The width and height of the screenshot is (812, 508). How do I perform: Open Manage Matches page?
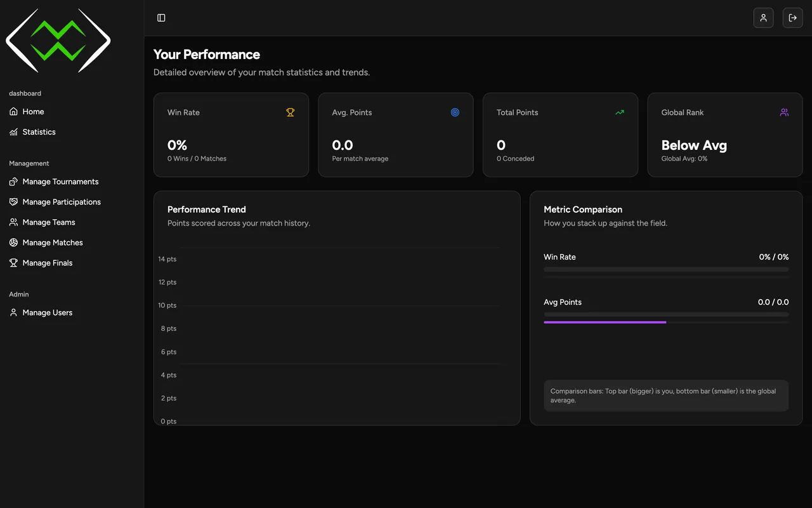pyautogui.click(x=72, y=243)
